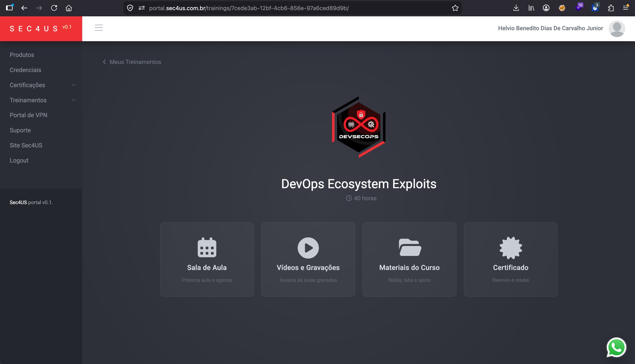Open the browser library icon

[531, 8]
